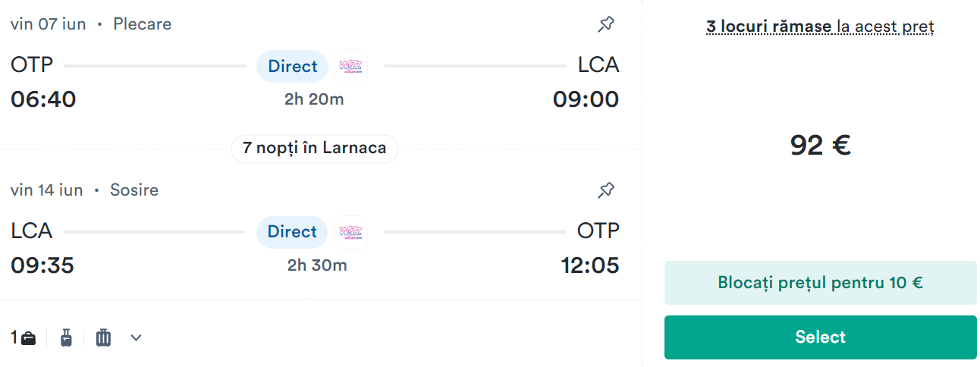Click the vin 07 iun Plecare date label
The height and width of the screenshot is (367, 980).
coord(91,24)
